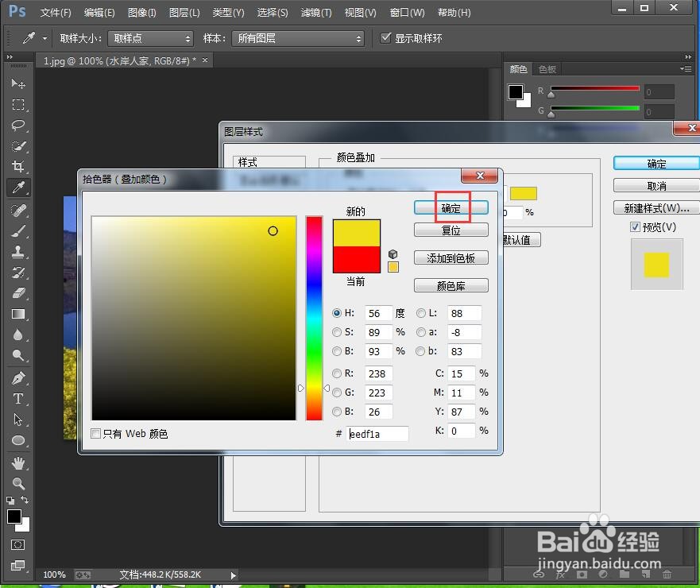Select the Zoom tool
The height and width of the screenshot is (588, 700).
[x=17, y=483]
